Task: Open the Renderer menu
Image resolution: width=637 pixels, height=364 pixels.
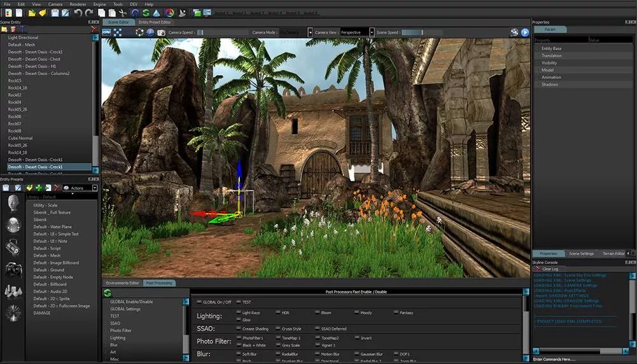Action: click(x=78, y=4)
